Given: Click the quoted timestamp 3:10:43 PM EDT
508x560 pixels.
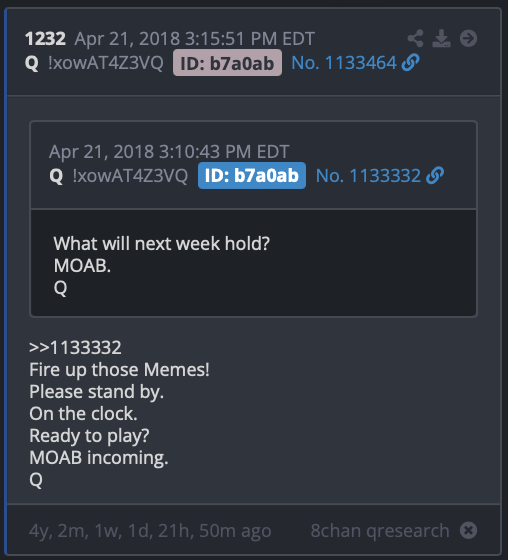Looking at the screenshot, I should tap(224, 152).
